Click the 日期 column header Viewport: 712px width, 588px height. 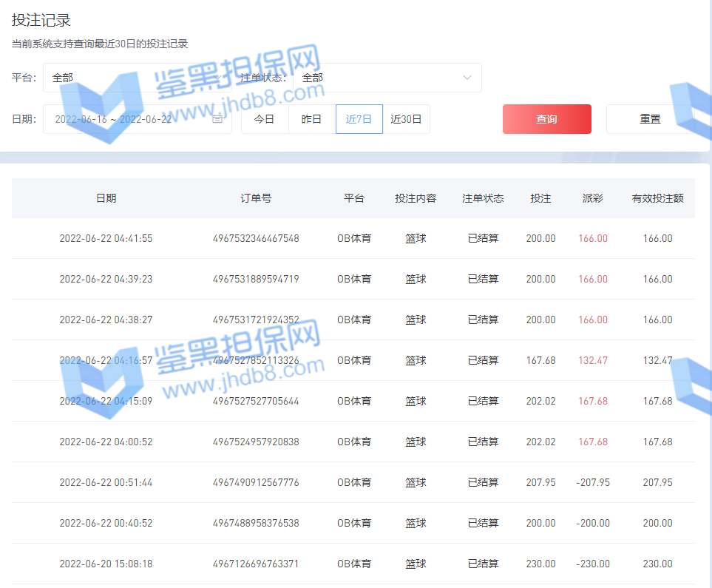pyautogui.click(x=106, y=198)
